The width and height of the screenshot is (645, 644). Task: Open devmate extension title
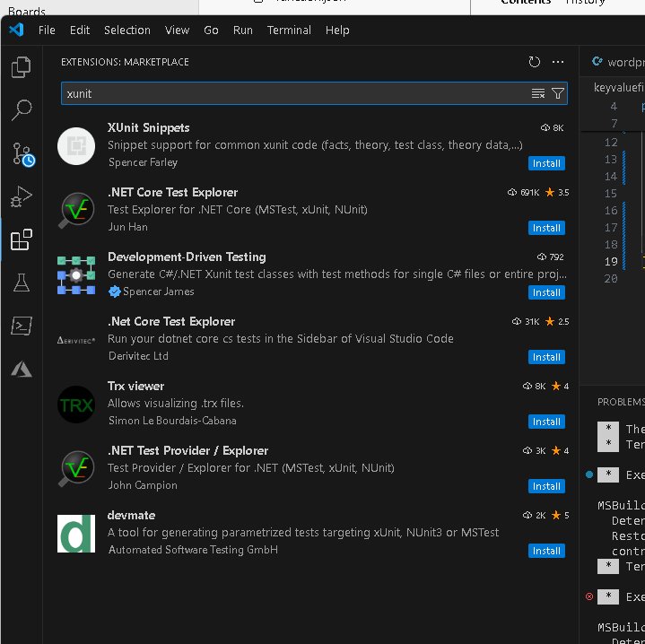(x=131, y=515)
